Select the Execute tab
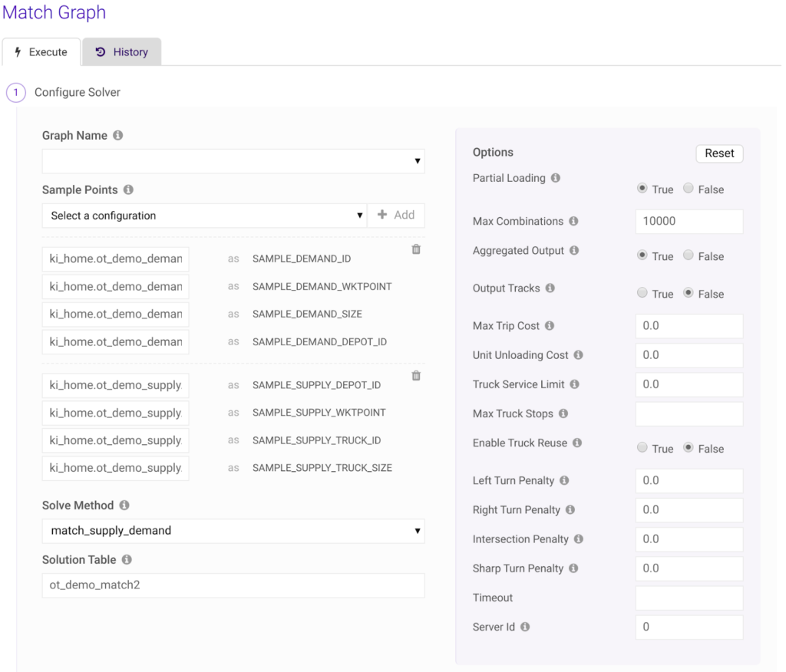 [x=41, y=52]
